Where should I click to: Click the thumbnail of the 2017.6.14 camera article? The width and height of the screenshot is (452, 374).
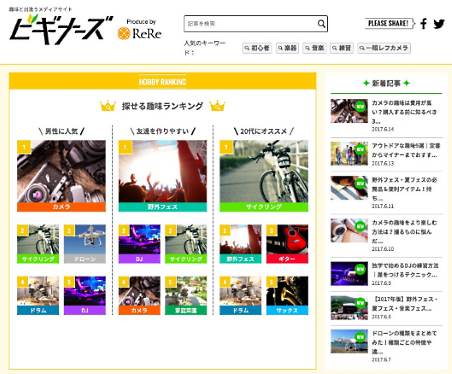(349, 111)
